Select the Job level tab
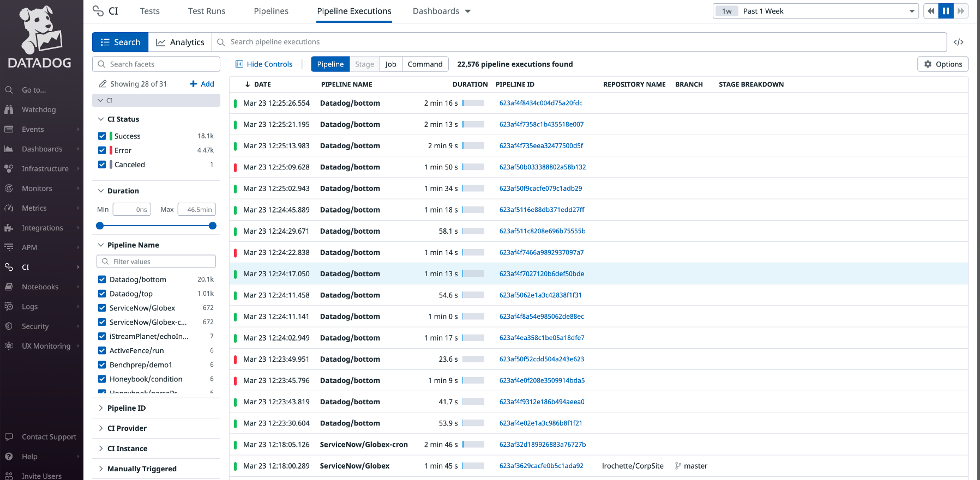This screenshot has width=980, height=480. tap(390, 64)
